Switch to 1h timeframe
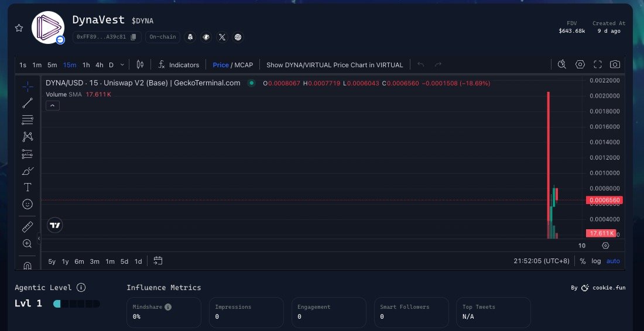The image size is (644, 331). tap(86, 65)
